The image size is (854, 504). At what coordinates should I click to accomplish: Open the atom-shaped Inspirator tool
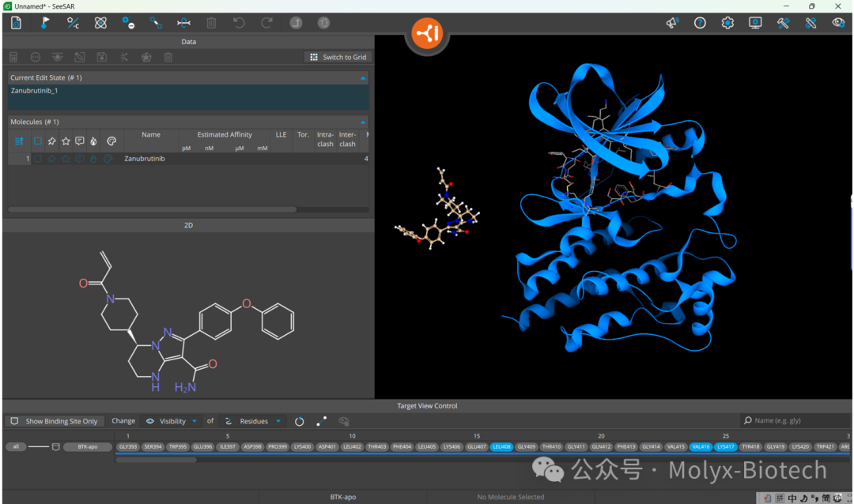pyautogui.click(x=100, y=23)
